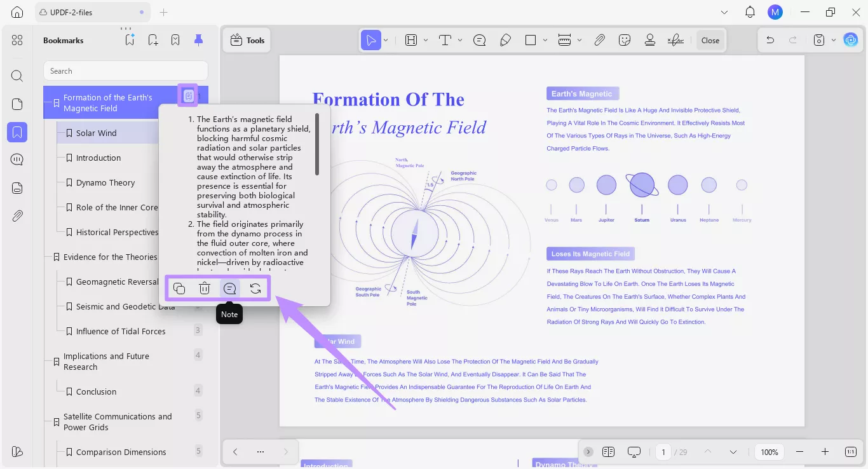Click the summary popup scrollbar
Viewport: 868px width, 469px height.
317,144
